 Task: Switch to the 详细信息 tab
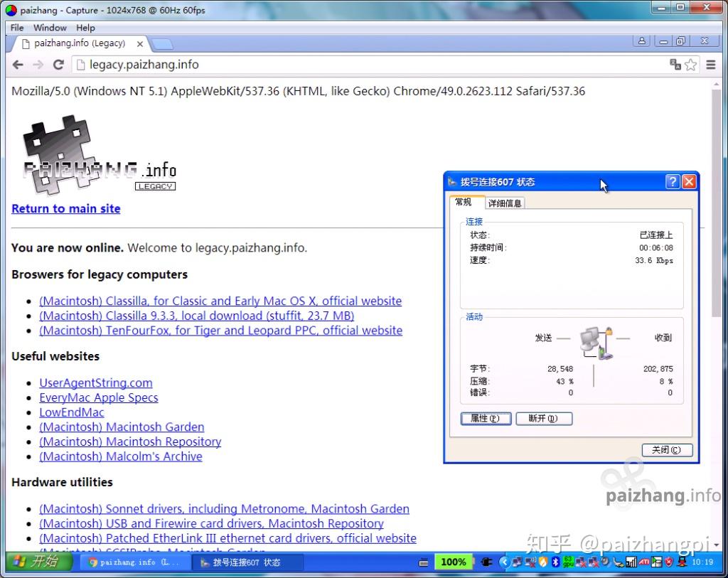(505, 203)
